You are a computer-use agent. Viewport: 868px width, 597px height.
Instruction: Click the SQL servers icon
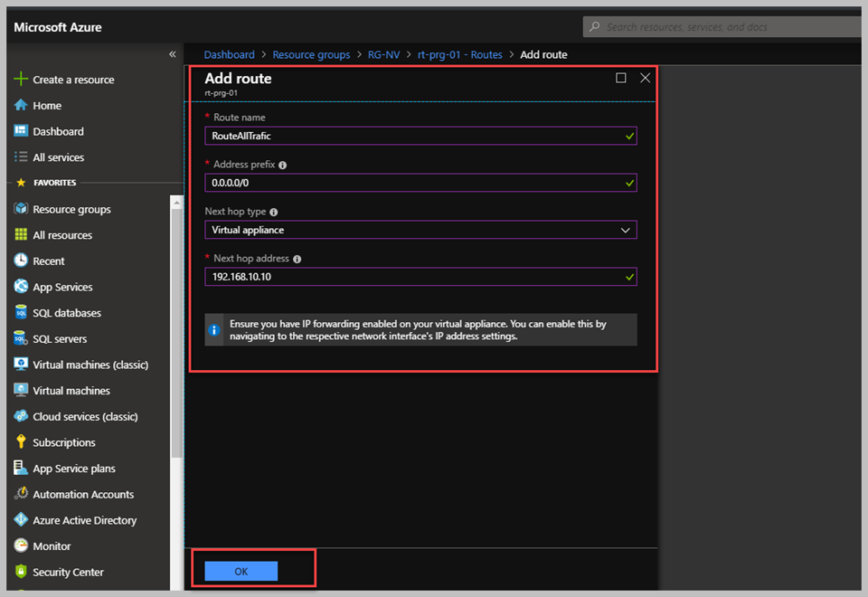tap(21, 338)
